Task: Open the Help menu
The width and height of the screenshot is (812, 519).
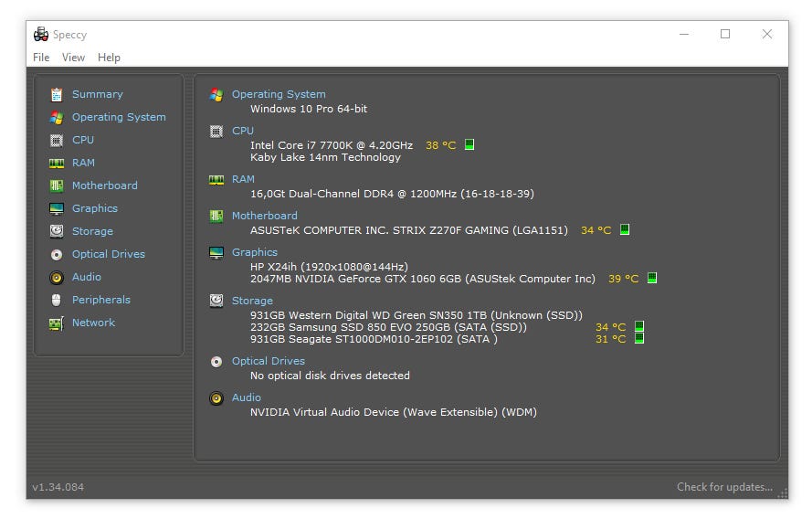Action: point(109,58)
